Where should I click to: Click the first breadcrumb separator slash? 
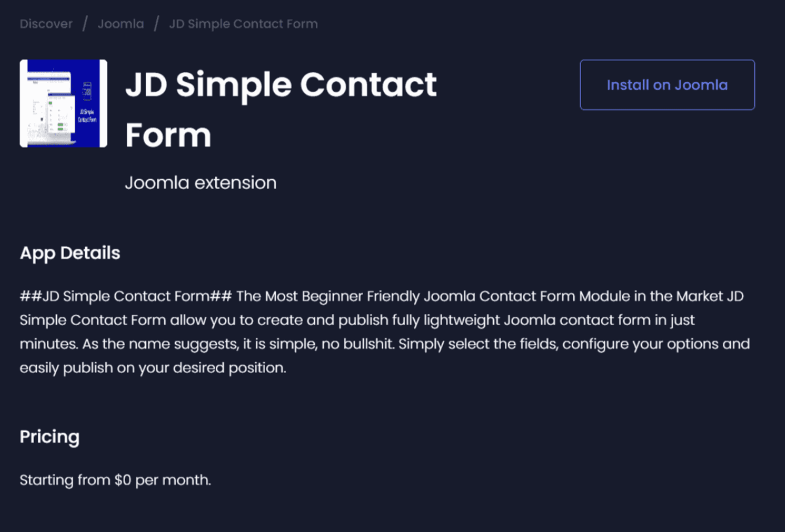click(x=84, y=24)
